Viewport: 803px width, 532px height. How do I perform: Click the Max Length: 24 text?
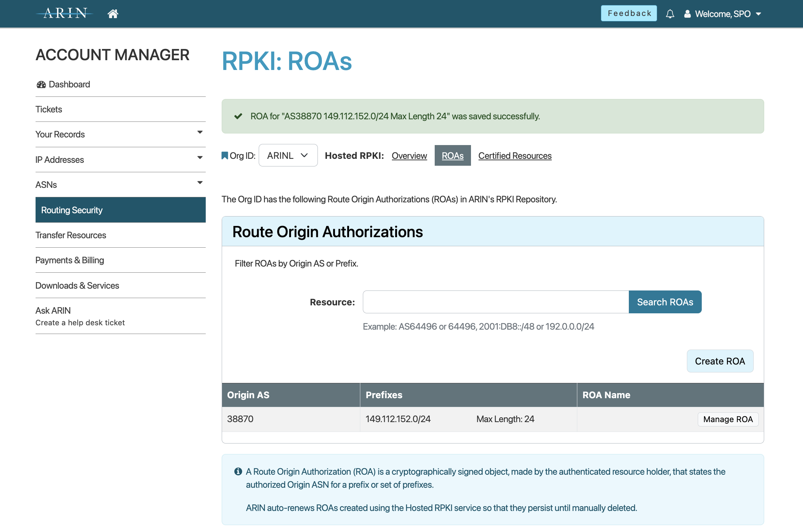pyautogui.click(x=505, y=419)
